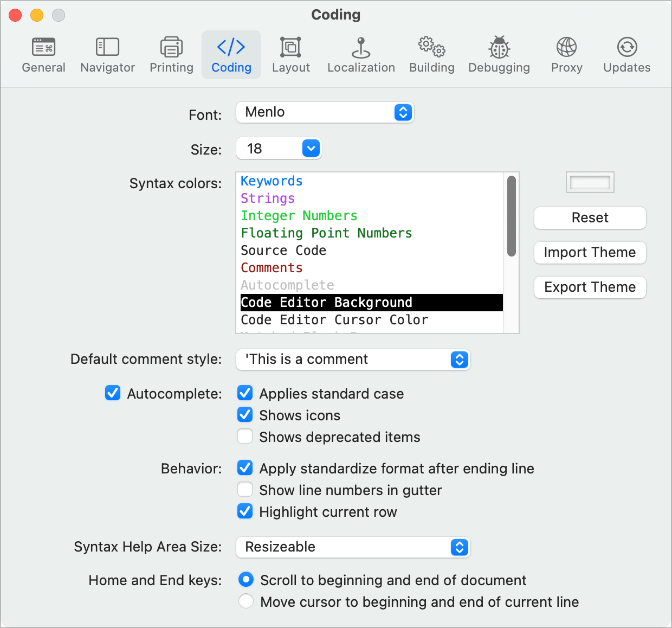Disable Apply standardize format after ending line
The image size is (672, 628).
(x=245, y=467)
